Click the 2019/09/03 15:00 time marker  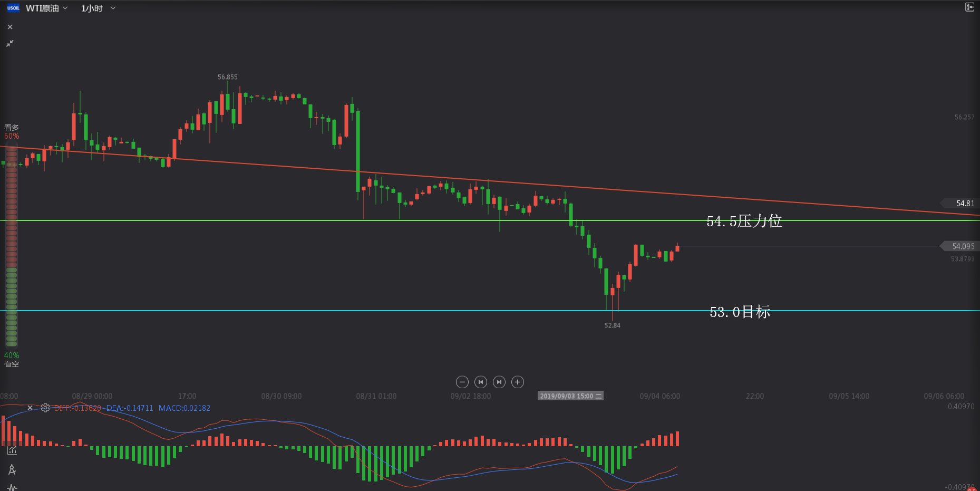point(570,396)
